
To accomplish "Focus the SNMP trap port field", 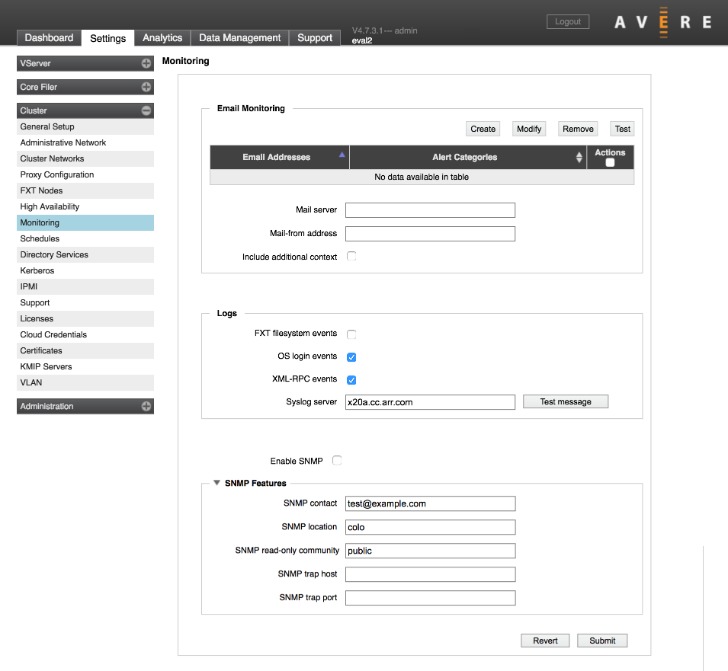I will [430, 598].
